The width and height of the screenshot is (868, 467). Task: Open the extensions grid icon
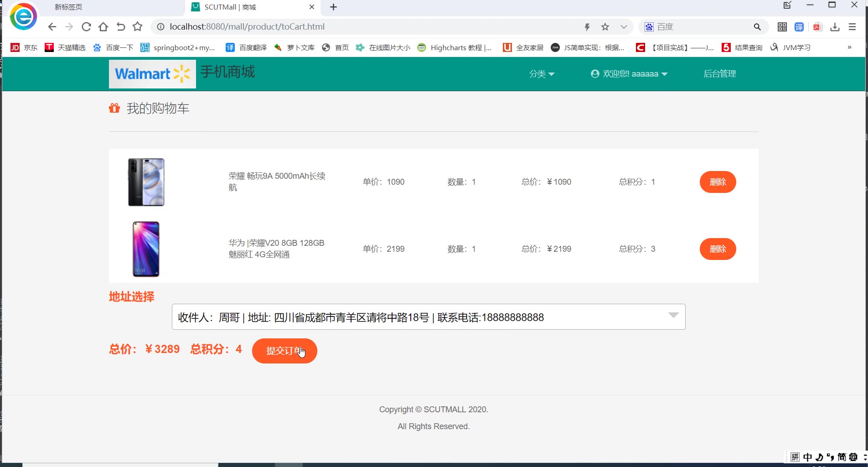tap(782, 27)
